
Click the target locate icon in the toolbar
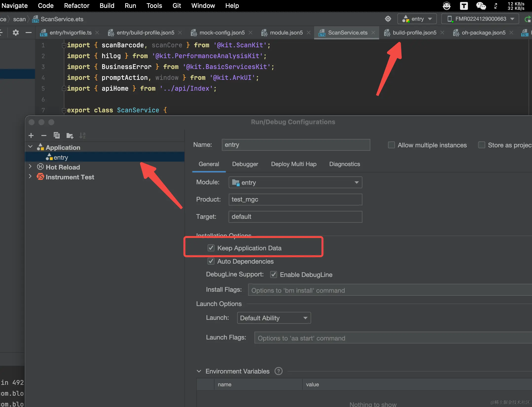click(x=388, y=19)
